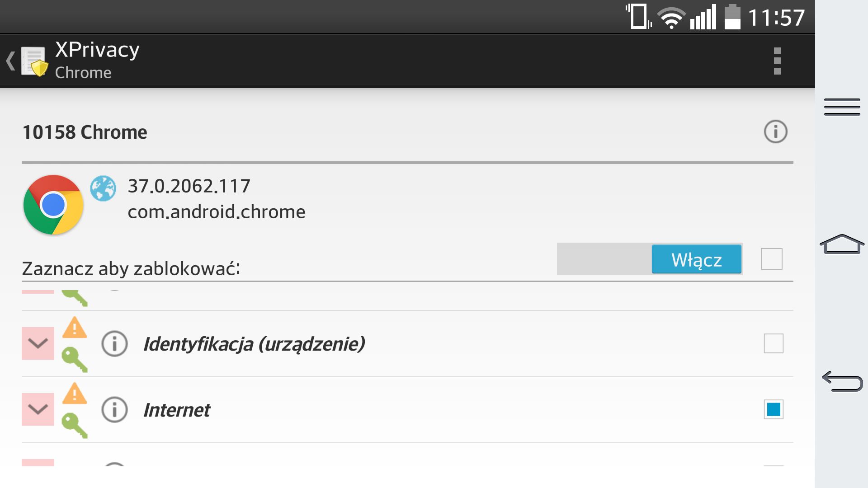Tick the checkbox next to Włącz switch
The width and height of the screenshot is (868, 488).
[771, 259]
